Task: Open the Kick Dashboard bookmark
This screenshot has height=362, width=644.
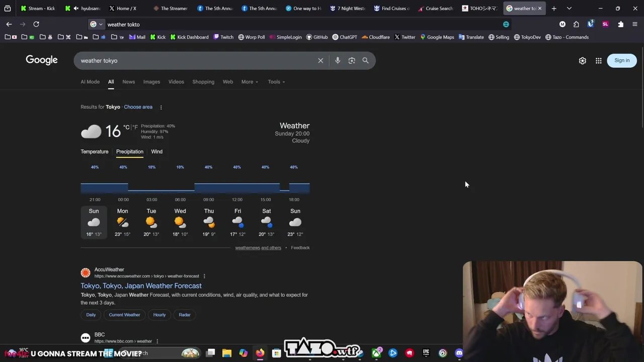Action: click(x=189, y=37)
